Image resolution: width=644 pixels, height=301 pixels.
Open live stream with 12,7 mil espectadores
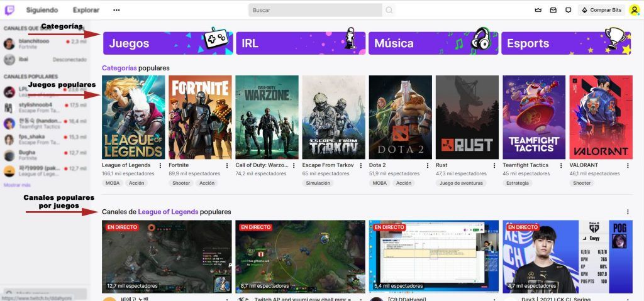[x=167, y=256]
